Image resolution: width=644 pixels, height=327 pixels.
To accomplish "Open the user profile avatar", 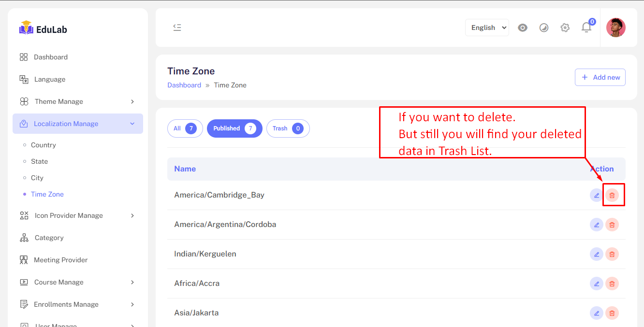I will coord(615,28).
